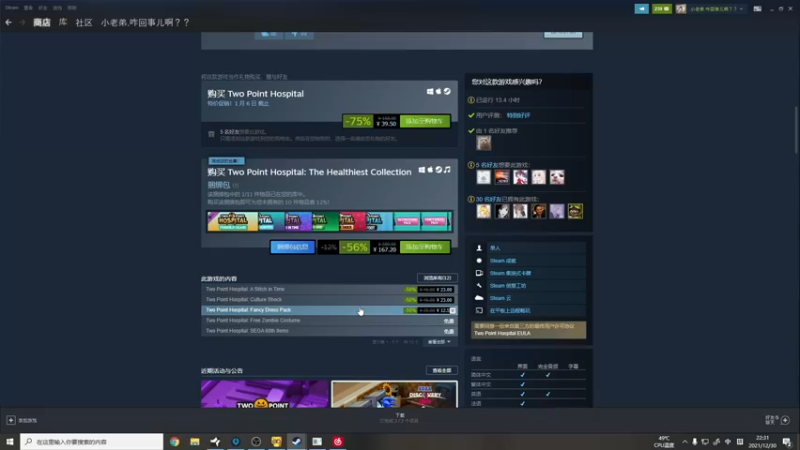Add The Healthiest Collection to cart
The width and height of the screenshot is (800, 450).
424,247
